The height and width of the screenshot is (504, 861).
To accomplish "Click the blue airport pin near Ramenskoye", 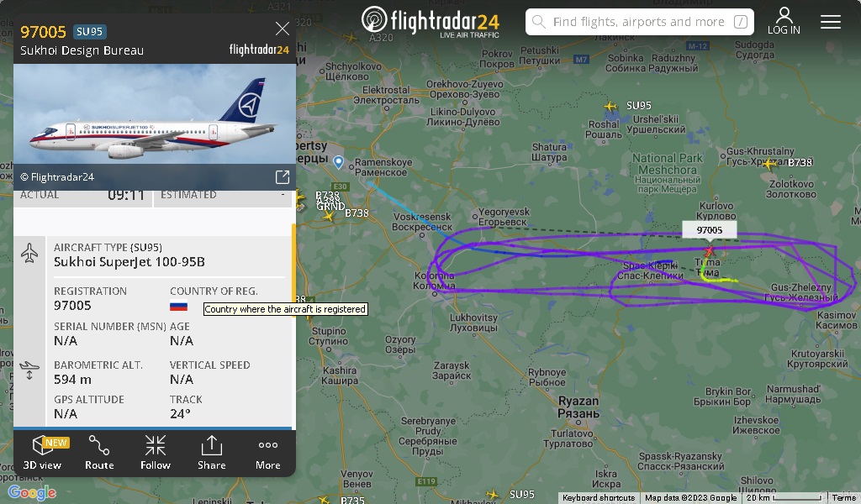I will [x=339, y=162].
